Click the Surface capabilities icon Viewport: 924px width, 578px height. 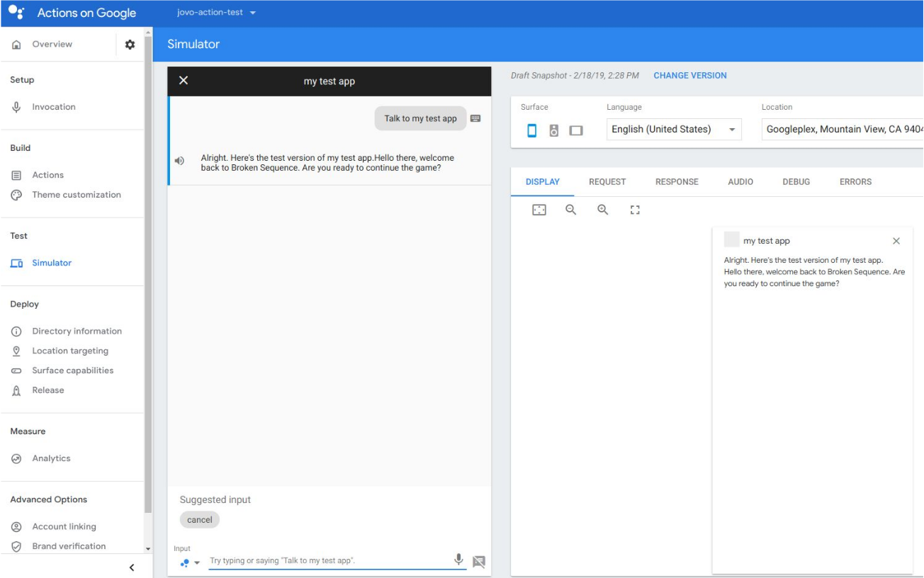(16, 370)
